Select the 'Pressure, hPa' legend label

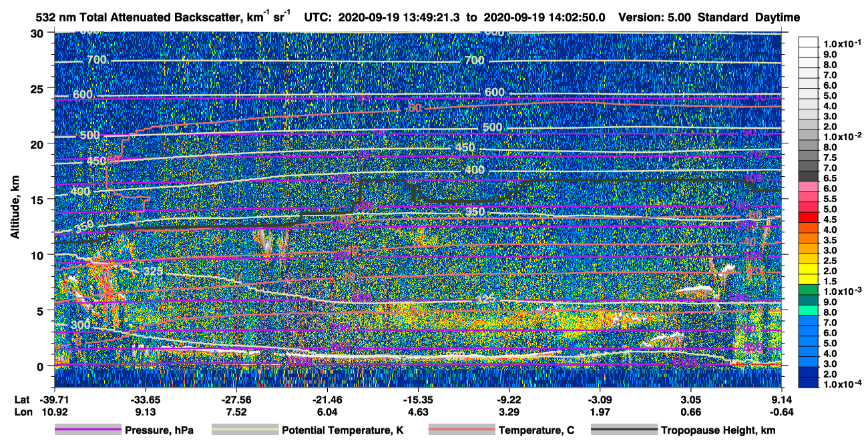pos(159,431)
